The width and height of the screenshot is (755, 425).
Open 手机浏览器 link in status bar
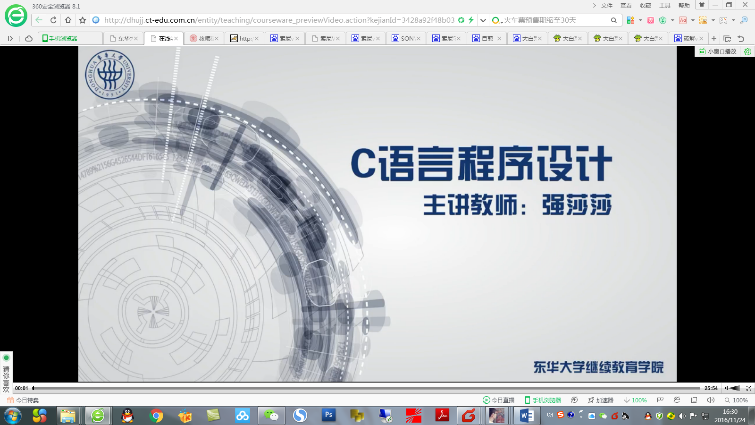coord(543,400)
